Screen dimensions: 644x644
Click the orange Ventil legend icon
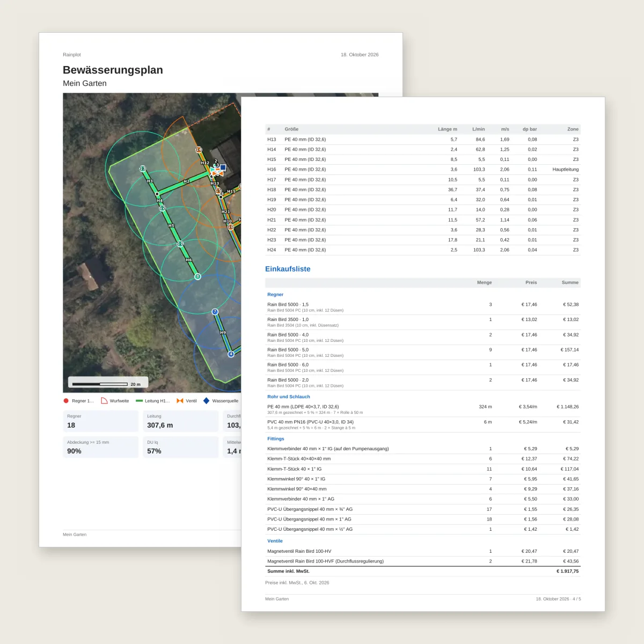click(180, 401)
